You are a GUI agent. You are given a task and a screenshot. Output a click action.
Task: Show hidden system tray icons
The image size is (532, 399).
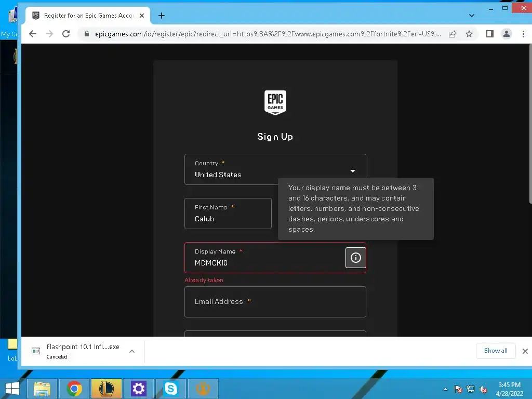(445, 389)
